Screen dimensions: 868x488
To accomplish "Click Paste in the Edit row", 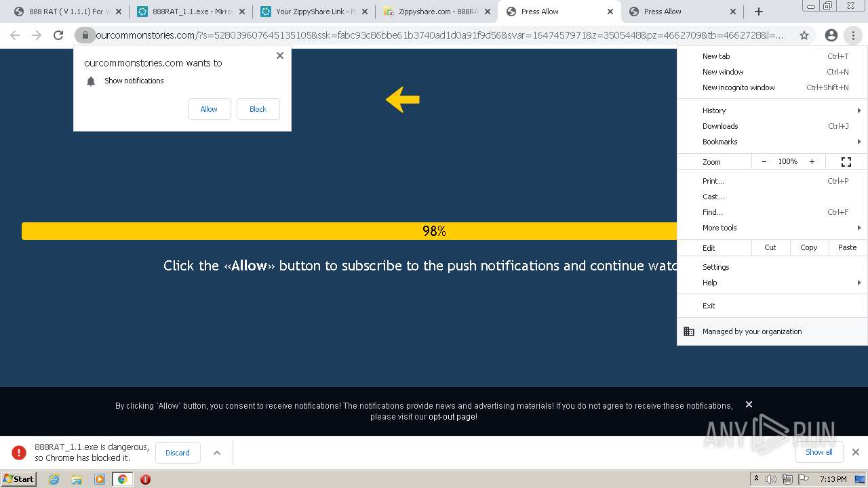I will pos(848,247).
